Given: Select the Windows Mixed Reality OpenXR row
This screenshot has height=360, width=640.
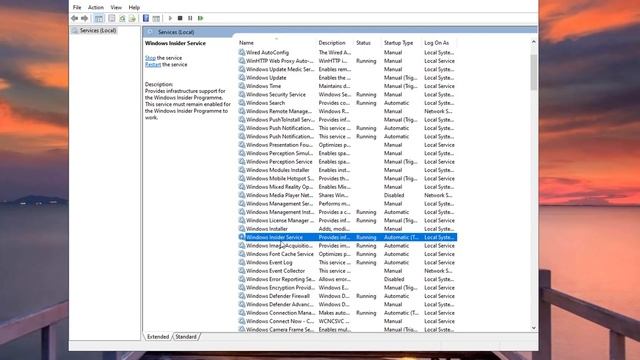Looking at the screenshot, I should [347, 187].
